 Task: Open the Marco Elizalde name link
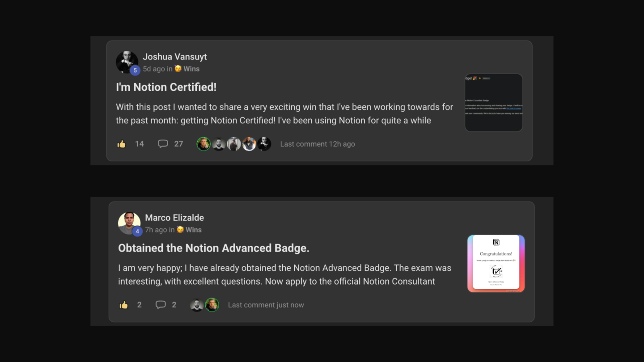point(174,218)
